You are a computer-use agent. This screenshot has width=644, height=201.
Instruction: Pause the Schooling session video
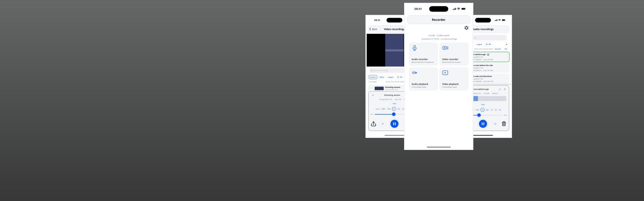point(394,124)
